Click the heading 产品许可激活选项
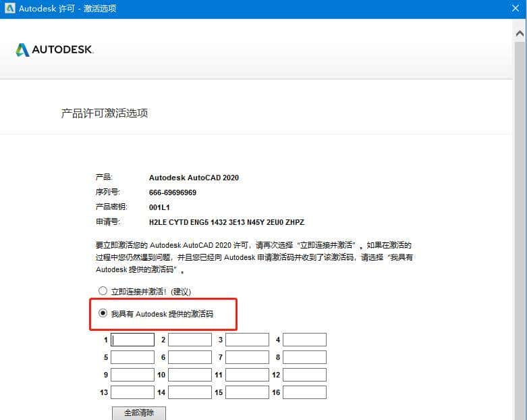The height and width of the screenshot is (420, 527). 105,113
